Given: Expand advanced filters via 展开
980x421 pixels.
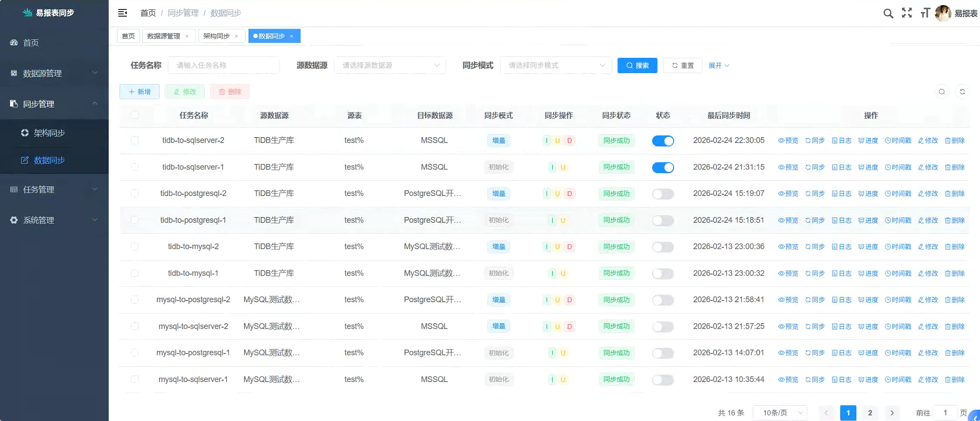Looking at the screenshot, I should (x=718, y=65).
